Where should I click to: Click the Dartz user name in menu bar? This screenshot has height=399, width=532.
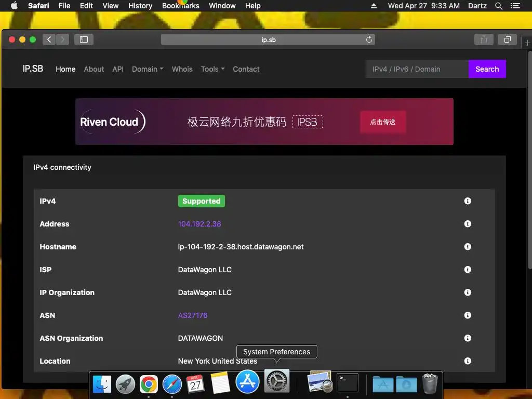(477, 6)
